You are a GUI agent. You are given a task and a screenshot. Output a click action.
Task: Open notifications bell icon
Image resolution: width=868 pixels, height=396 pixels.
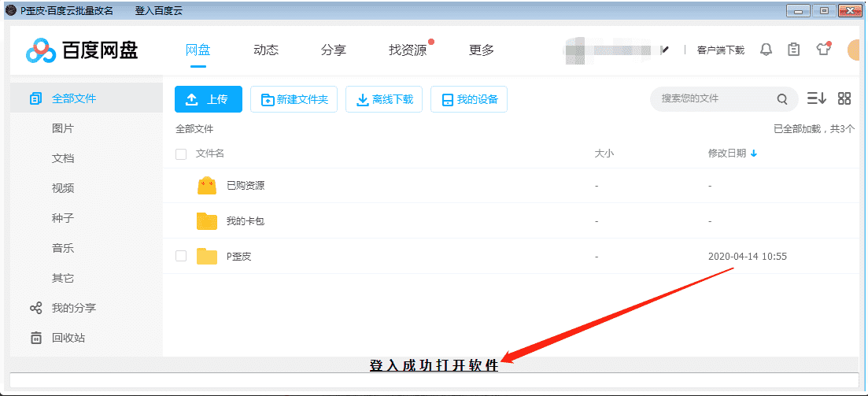(766, 50)
